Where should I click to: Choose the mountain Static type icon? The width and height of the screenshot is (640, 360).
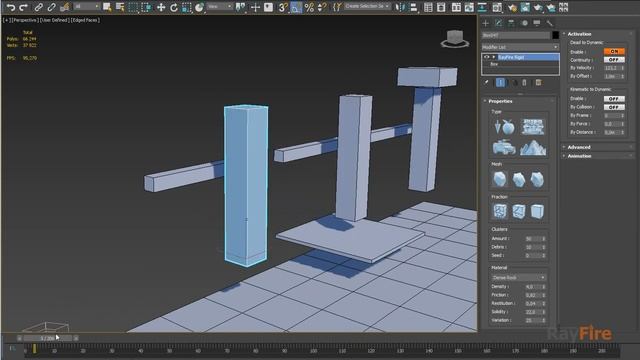point(533,147)
